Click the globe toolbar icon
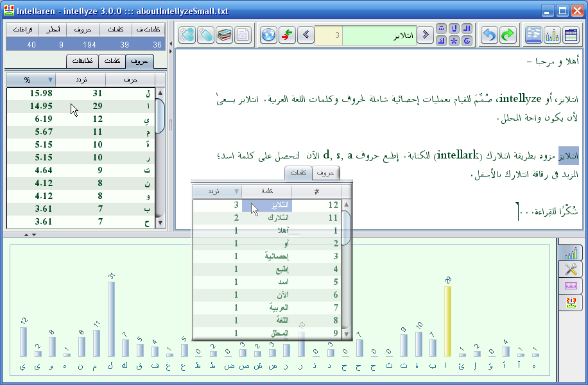The height and width of the screenshot is (385, 588). pos(268,35)
